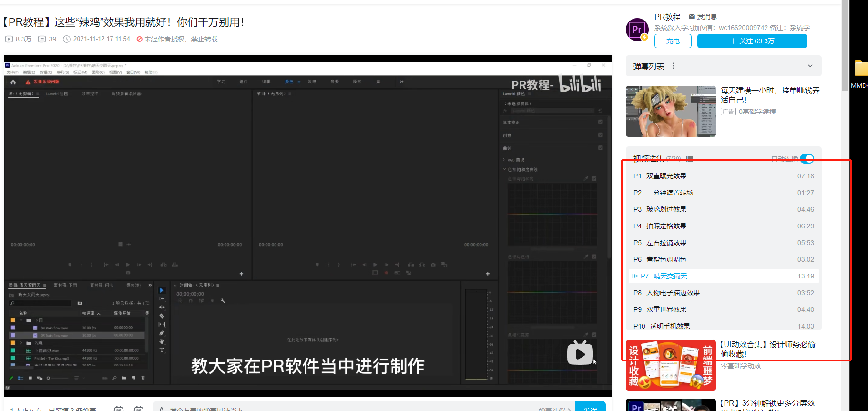Open P1 双重曝光效果 episode
The image size is (868, 411).
[724, 176]
